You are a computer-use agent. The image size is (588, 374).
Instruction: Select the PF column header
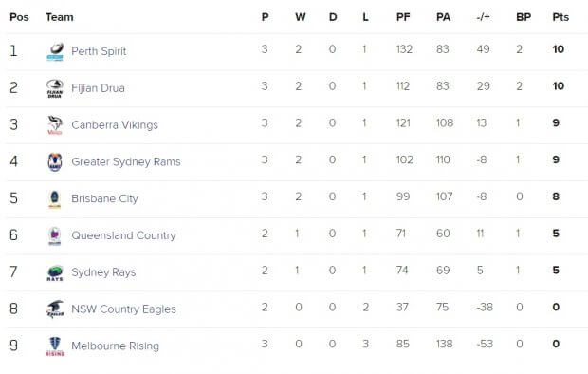[403, 17]
